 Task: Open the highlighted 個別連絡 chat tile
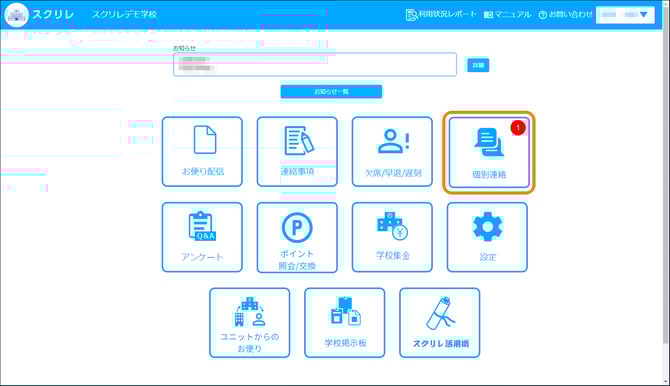(x=489, y=153)
